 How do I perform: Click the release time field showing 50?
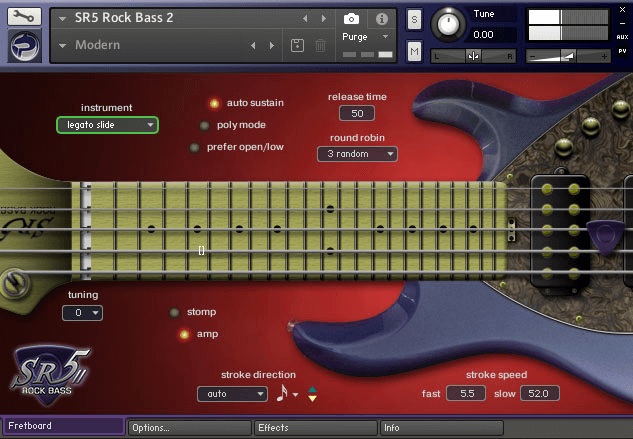coord(357,113)
